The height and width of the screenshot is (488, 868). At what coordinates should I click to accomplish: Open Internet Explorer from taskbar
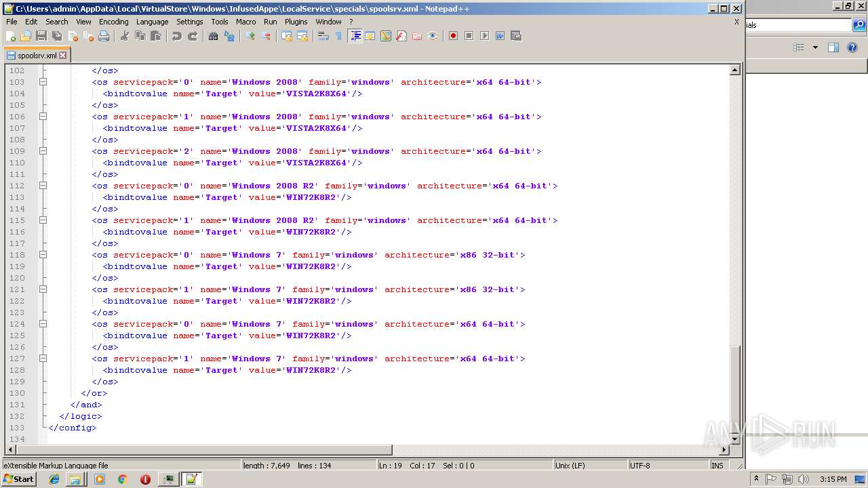tap(54, 479)
